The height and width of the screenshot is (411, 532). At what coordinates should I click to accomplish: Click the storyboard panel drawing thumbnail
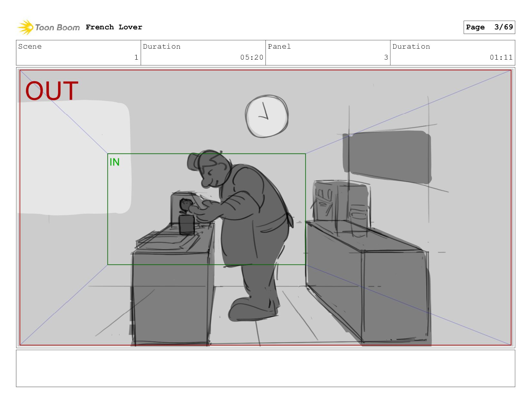click(x=265, y=208)
